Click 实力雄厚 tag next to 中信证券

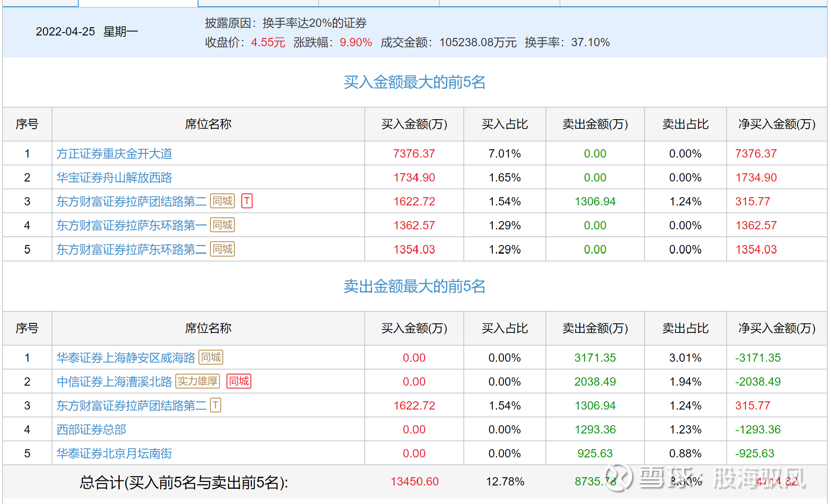[198, 381]
